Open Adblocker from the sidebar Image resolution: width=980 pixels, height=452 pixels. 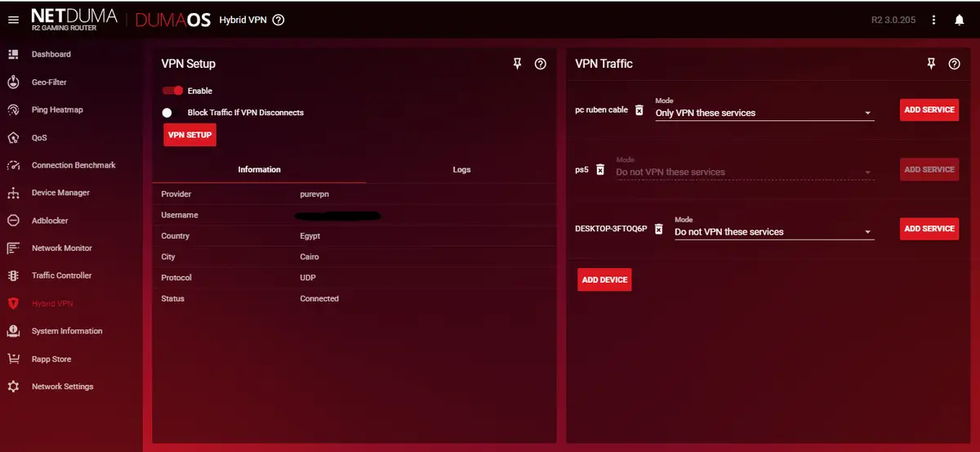(x=50, y=221)
